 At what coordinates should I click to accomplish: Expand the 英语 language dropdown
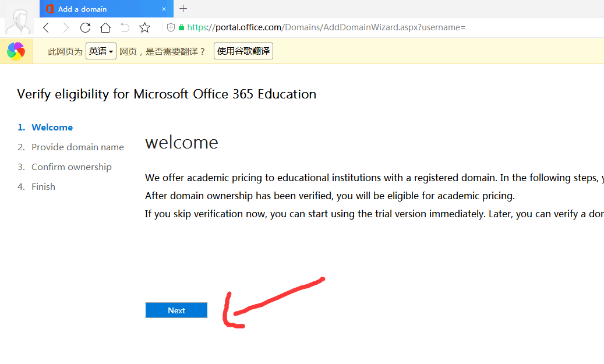tap(101, 51)
